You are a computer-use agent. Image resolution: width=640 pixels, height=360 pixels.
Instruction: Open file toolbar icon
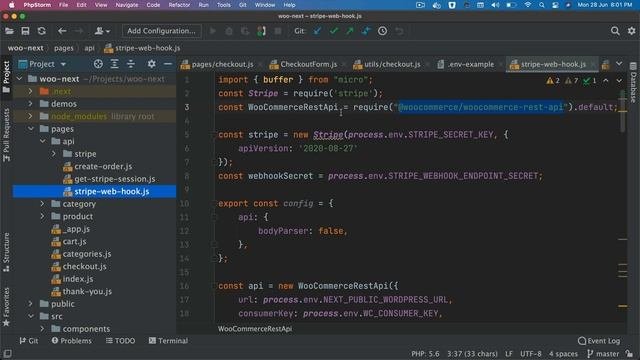click(x=9, y=31)
